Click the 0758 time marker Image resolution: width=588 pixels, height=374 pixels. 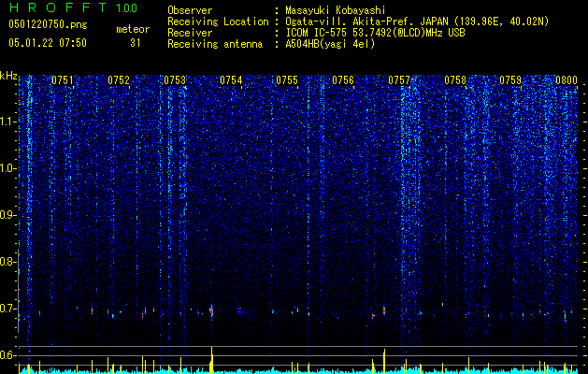pos(455,80)
